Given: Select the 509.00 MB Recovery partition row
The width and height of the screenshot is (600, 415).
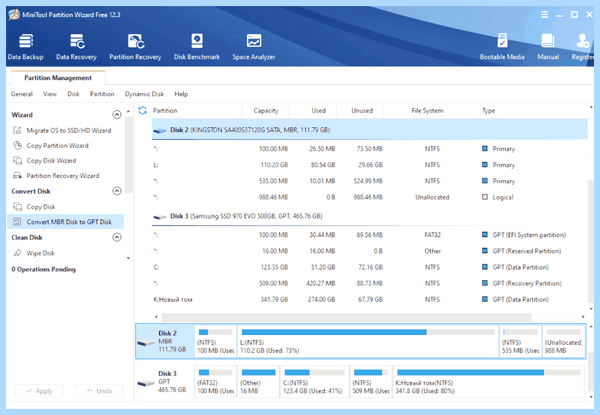Looking at the screenshot, I should click(370, 283).
